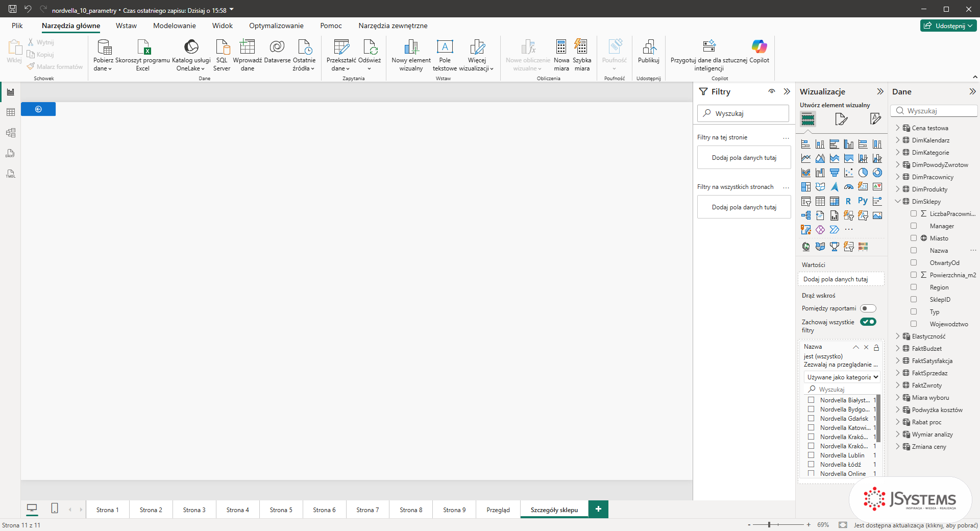
Task: Switch to the Modelowanie ribbon tab
Action: [x=175, y=26]
